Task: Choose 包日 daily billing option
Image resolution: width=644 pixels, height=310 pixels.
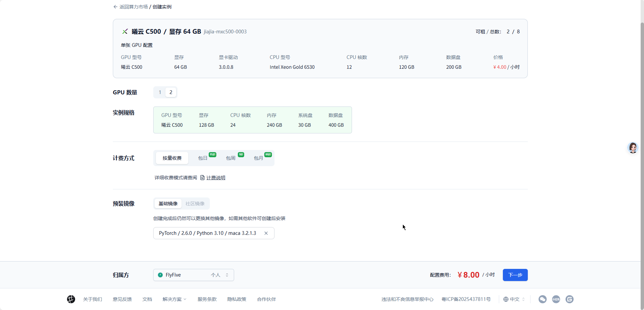Action: pos(203,158)
